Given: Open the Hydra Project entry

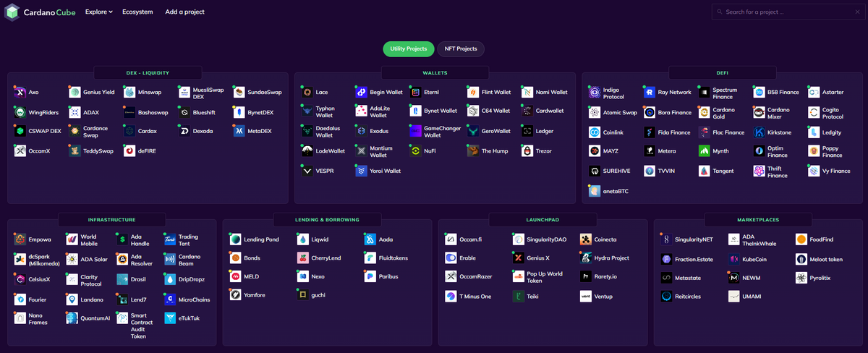Looking at the screenshot, I should (x=605, y=258).
